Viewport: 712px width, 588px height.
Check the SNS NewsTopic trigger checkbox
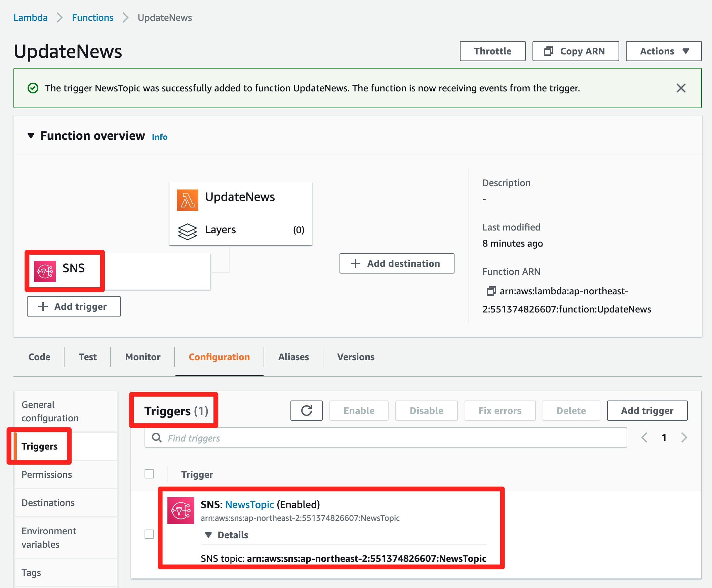click(x=149, y=534)
